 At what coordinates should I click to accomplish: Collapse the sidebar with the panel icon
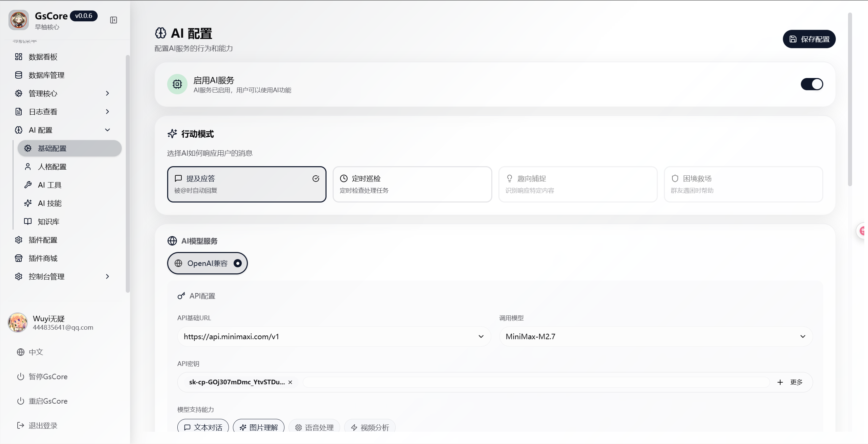pos(114,20)
